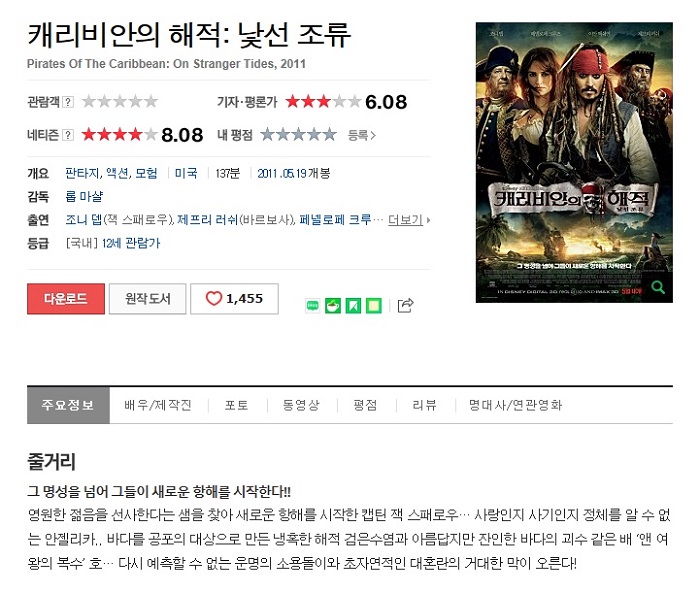Open director 롭 마샬 link
Viewport: 700px width, 593px height.
[x=84, y=196]
